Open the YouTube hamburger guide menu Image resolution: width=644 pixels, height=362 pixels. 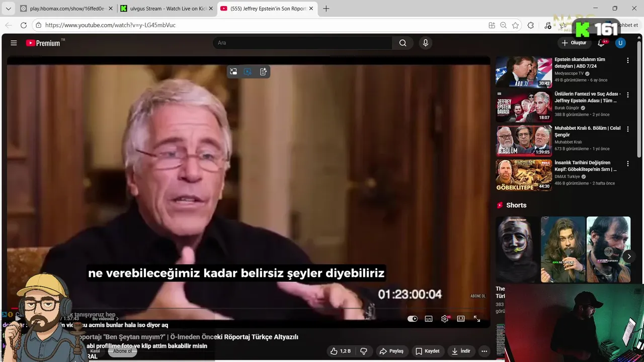14,43
